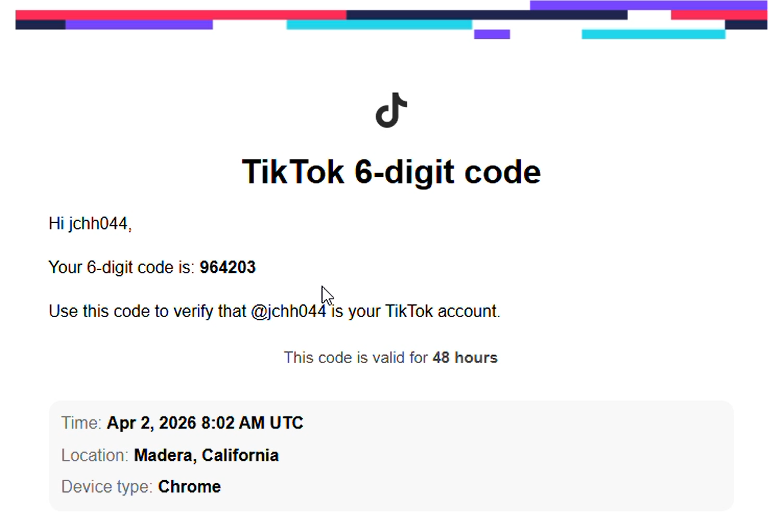771x515 pixels.
Task: Click the timestamp Apr 2, 2026 8:02 AM UTC
Action: point(204,423)
